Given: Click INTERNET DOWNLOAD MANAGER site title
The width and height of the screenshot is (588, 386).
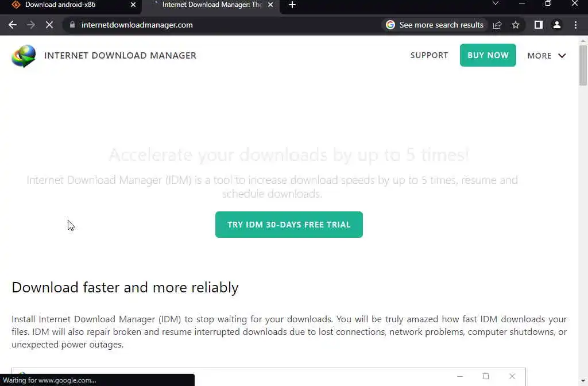Looking at the screenshot, I should pyautogui.click(x=120, y=56).
